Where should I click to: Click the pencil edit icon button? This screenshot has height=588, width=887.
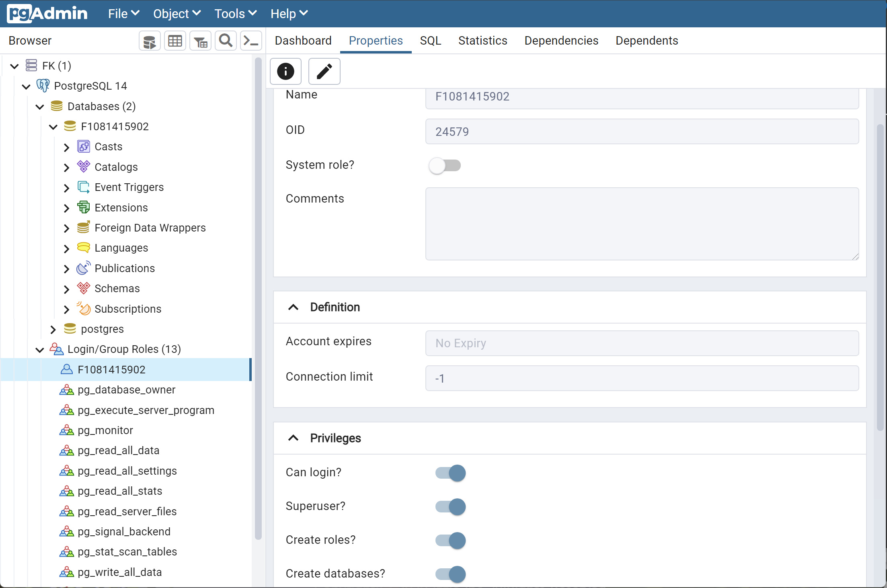(x=324, y=72)
